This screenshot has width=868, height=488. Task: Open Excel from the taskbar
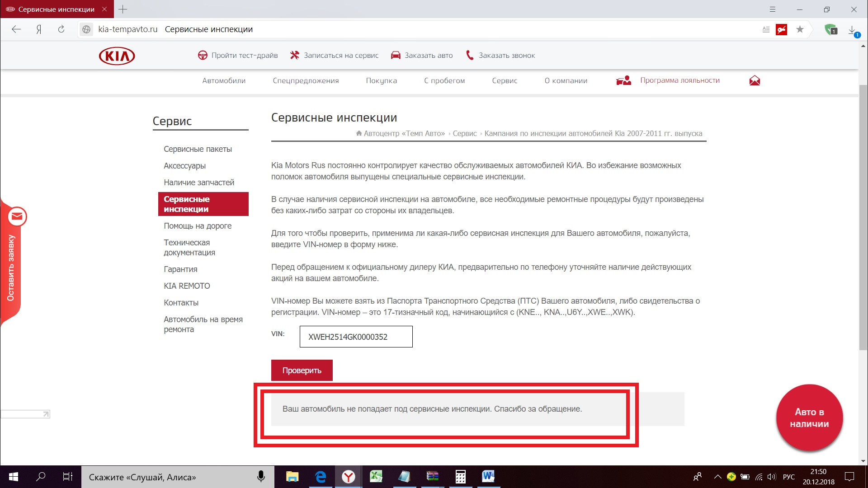point(376,477)
